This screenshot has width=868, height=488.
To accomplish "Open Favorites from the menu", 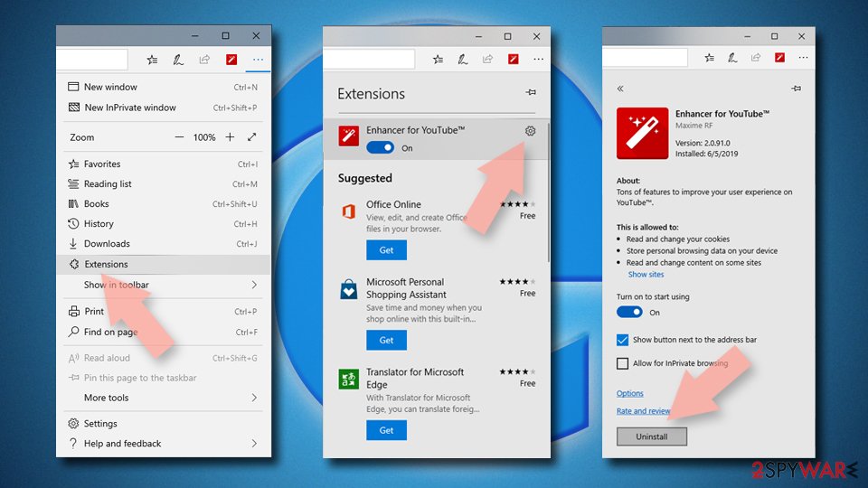I will coord(164,164).
